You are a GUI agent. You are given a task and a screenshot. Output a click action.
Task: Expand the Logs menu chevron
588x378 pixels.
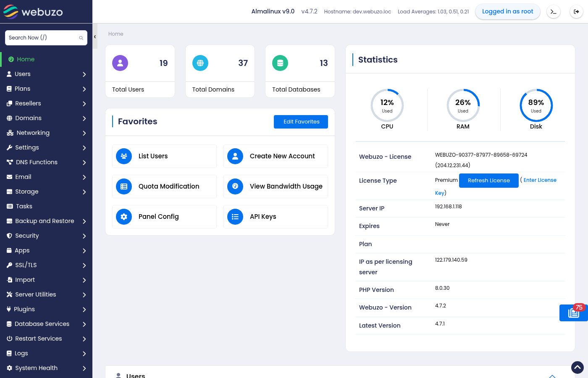tap(84, 354)
